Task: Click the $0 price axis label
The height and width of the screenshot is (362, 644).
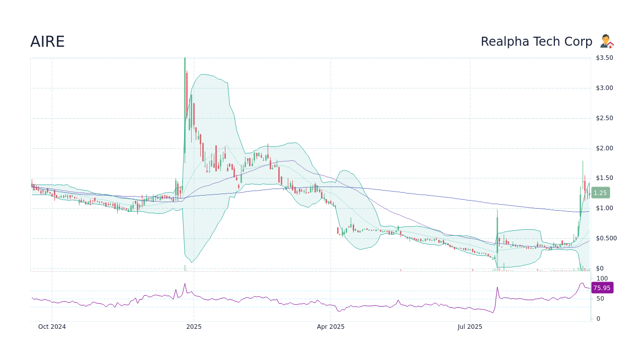Action: coord(599,268)
